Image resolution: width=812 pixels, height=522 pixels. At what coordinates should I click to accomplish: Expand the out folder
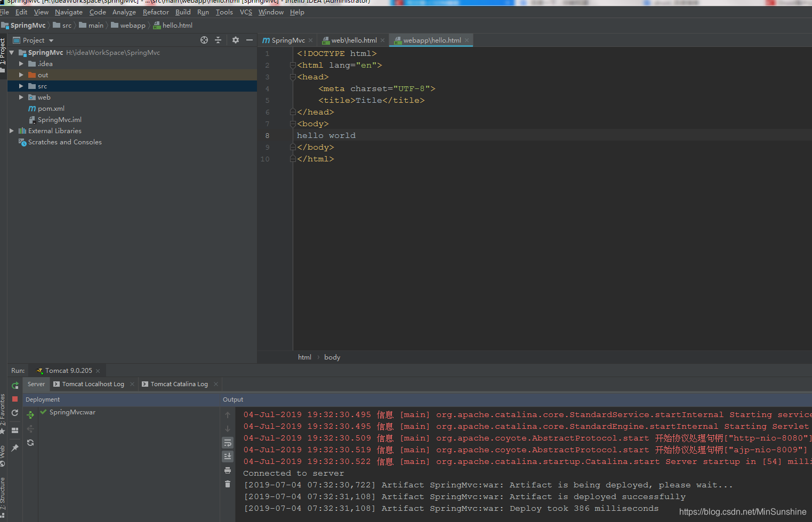coord(21,75)
